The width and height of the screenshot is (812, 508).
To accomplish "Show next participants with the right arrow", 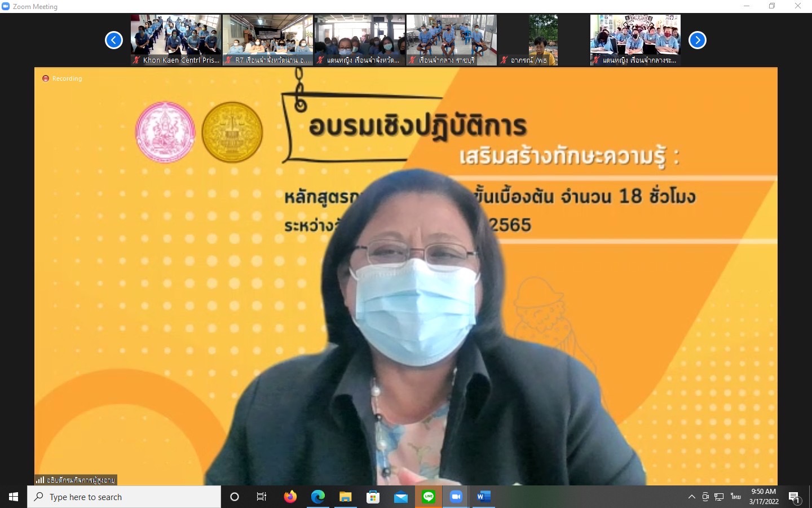I will coord(698,40).
